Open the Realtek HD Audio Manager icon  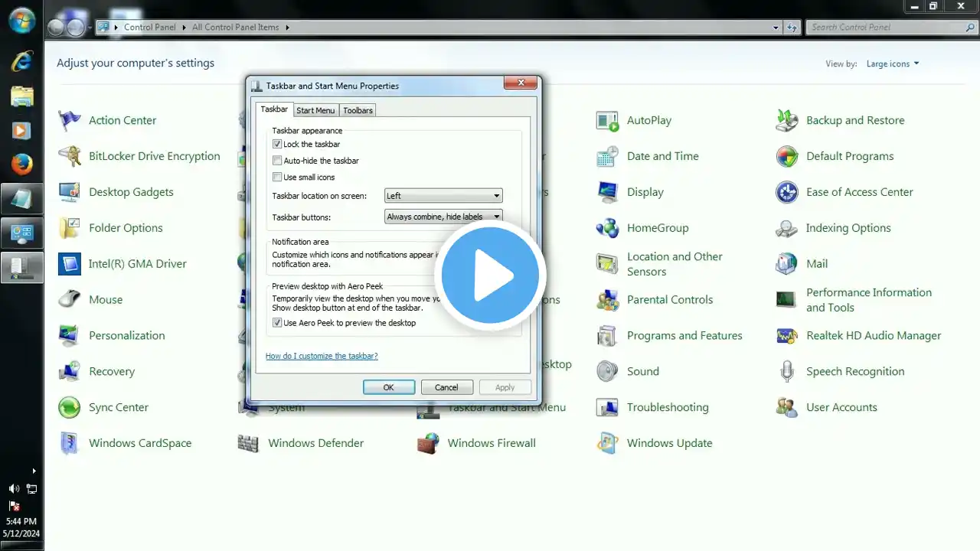786,335
